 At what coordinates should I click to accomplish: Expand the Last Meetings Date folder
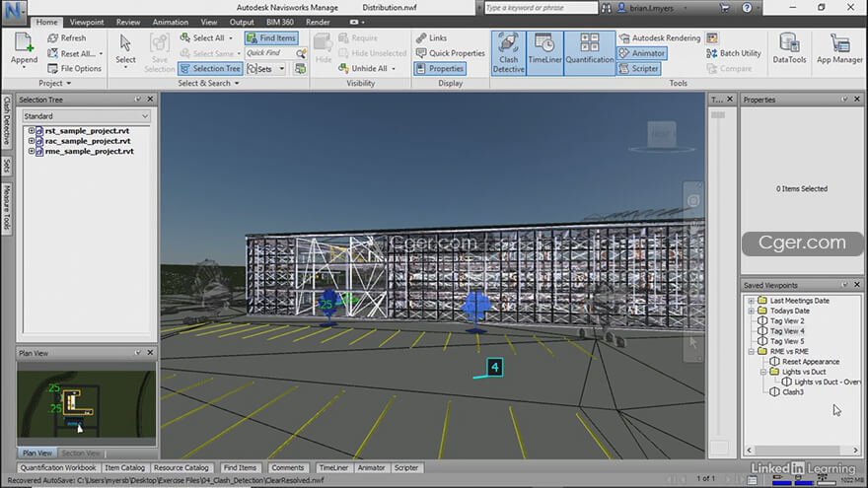752,301
